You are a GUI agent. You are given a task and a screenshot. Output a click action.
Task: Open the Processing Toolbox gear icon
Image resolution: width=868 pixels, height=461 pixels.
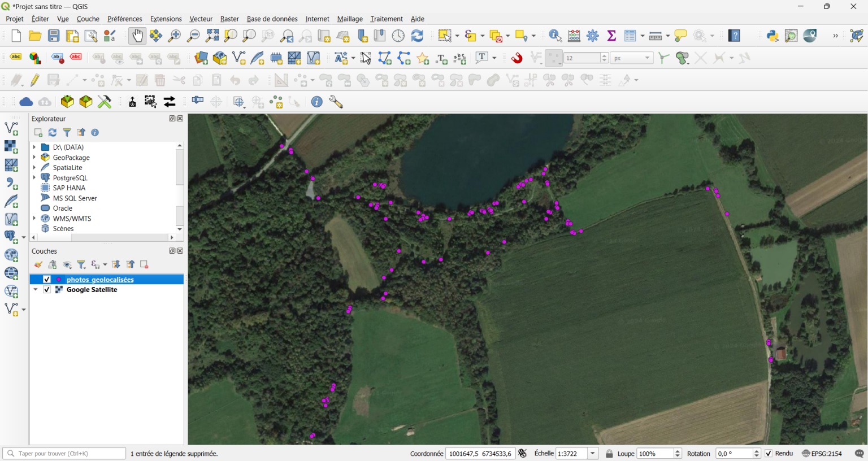click(x=592, y=35)
